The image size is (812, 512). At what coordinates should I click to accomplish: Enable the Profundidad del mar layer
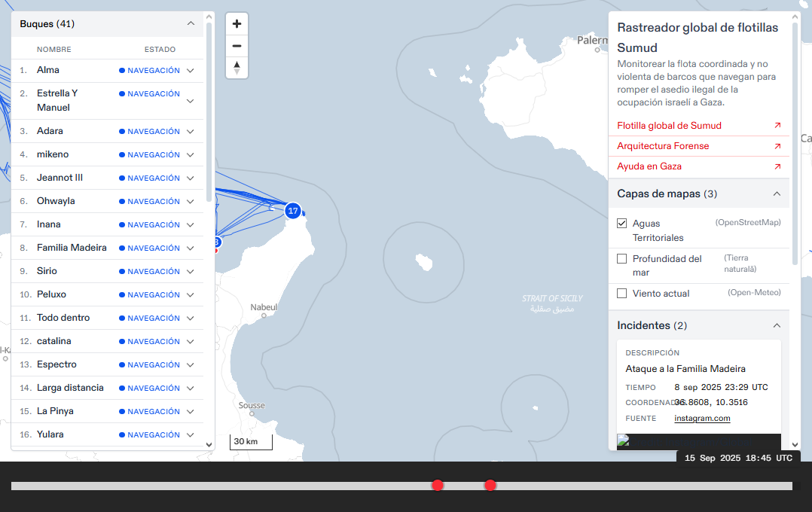(622, 259)
